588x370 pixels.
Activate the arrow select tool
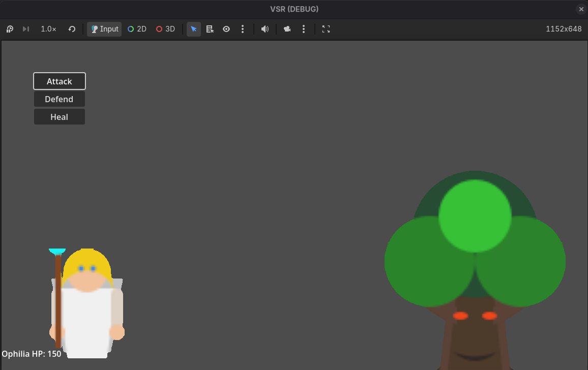coord(193,29)
